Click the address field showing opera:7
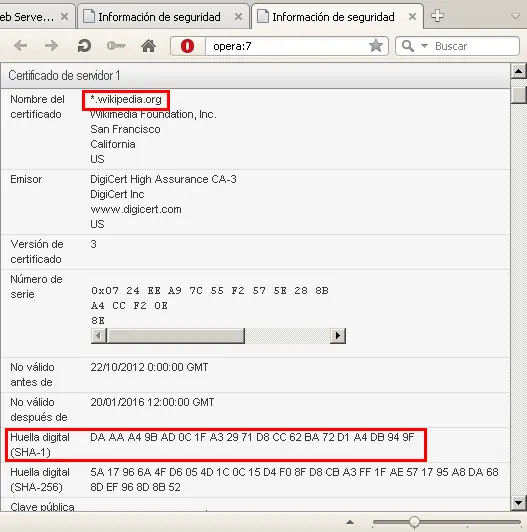The width and height of the screenshot is (527, 532). 287,46
